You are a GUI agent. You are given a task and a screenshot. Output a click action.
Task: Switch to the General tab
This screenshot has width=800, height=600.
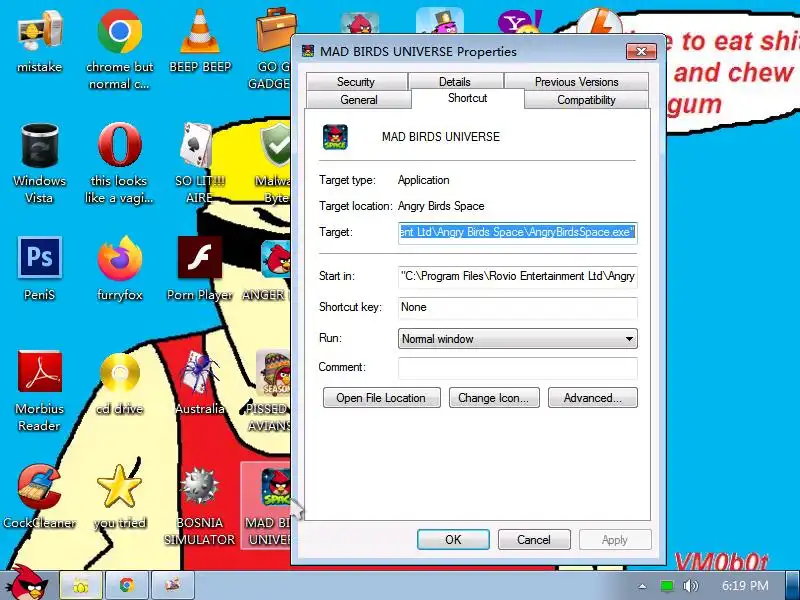point(359,99)
